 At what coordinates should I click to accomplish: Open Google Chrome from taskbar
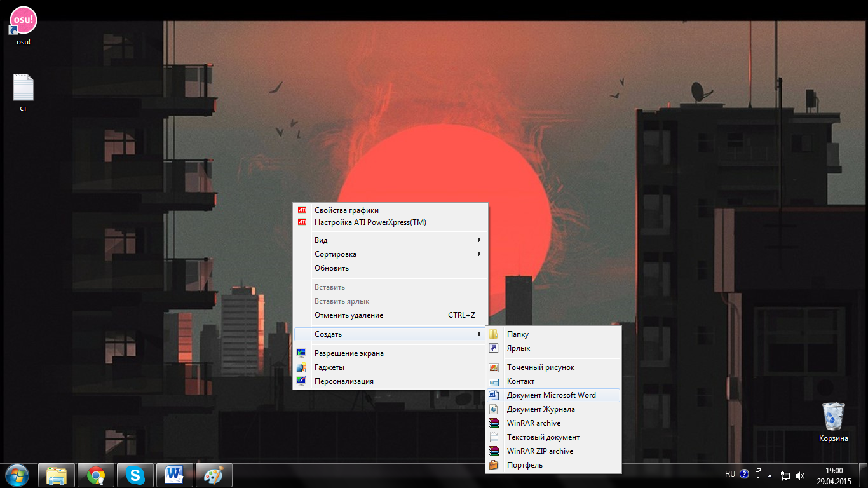(x=96, y=475)
